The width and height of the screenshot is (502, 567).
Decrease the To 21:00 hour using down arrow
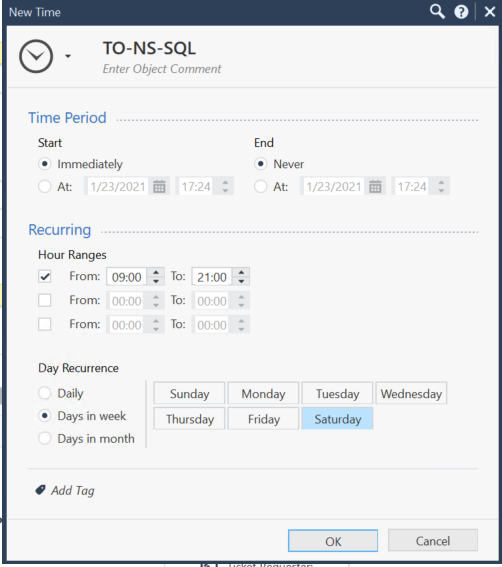tap(241, 281)
